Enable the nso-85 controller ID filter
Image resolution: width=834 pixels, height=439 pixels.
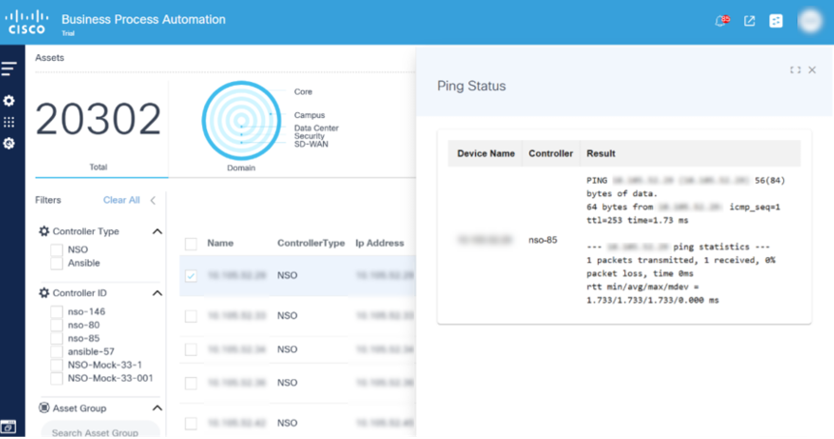coord(57,338)
